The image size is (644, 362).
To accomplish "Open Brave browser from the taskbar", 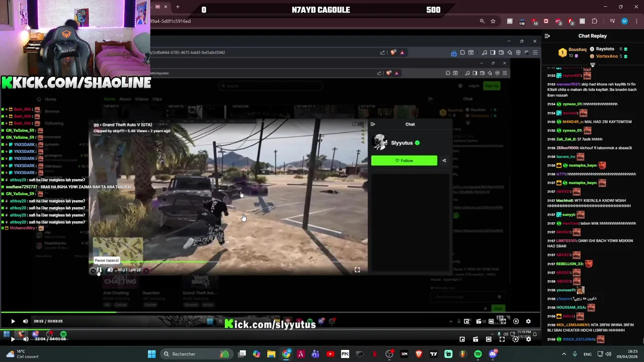I will (x=419, y=354).
